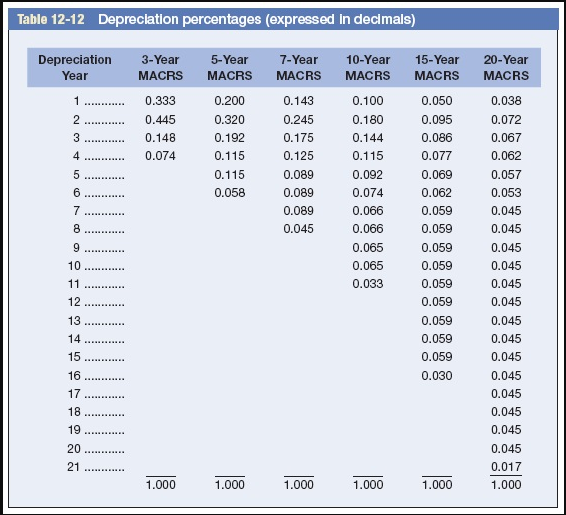Select depreciation year row label 16
Image resolution: width=566 pixels, height=515 pixels.
click(74, 376)
